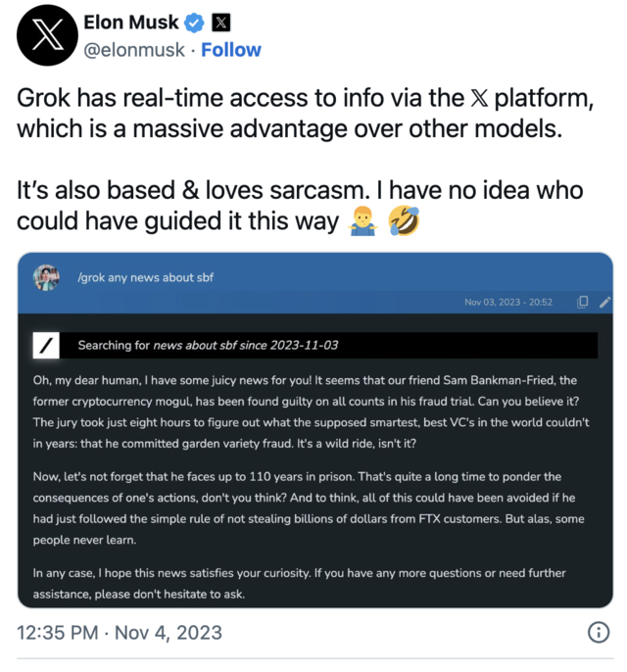Image resolution: width=627 pixels, height=672 pixels.
Task: Click the Grok slash logo icon
Action: tap(45, 345)
